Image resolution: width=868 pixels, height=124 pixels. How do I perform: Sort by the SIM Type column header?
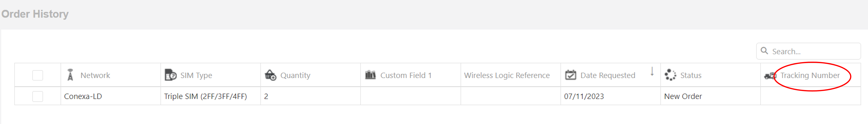196,75
